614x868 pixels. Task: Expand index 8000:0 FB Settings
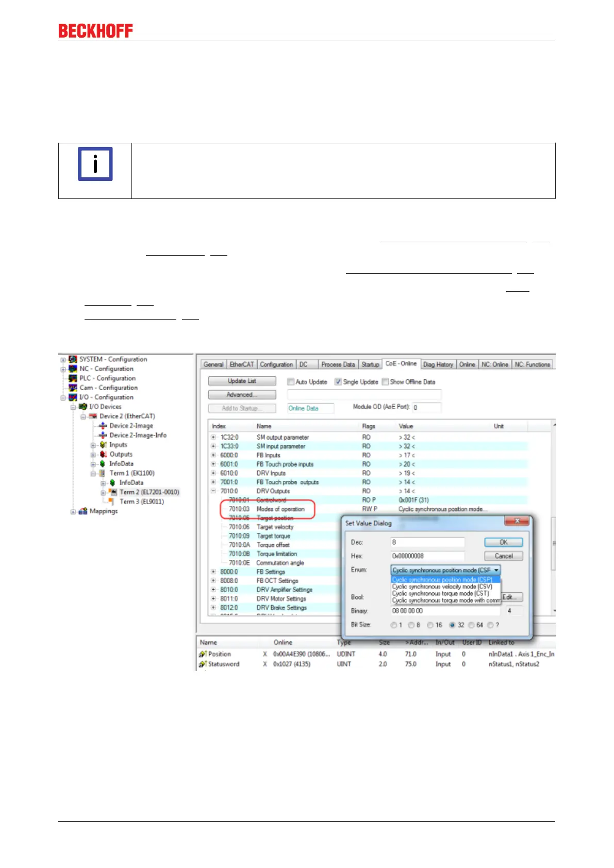213,572
